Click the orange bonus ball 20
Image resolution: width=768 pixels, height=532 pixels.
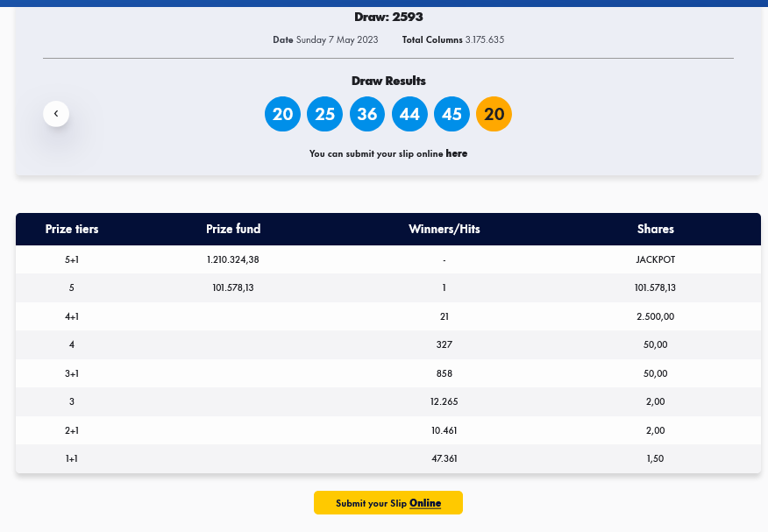494,114
